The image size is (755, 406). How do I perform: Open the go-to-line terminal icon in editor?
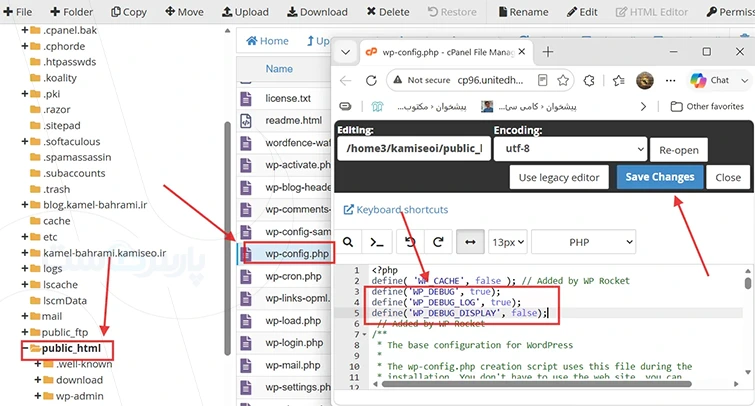click(377, 242)
